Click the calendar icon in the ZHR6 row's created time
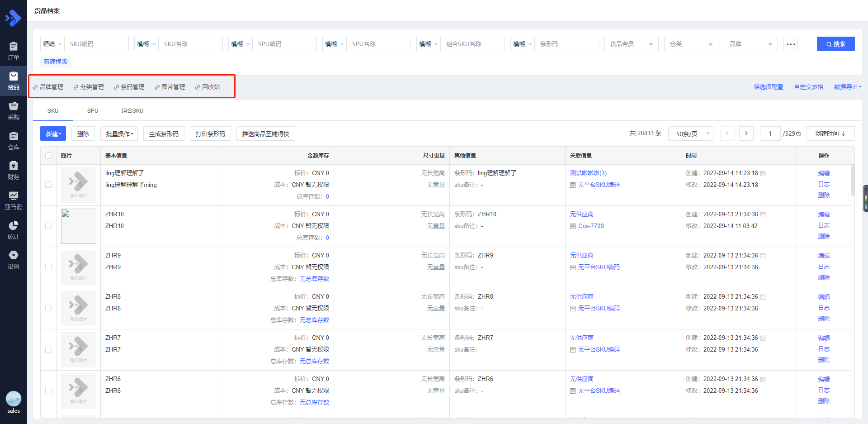868x424 pixels. pyautogui.click(x=763, y=379)
